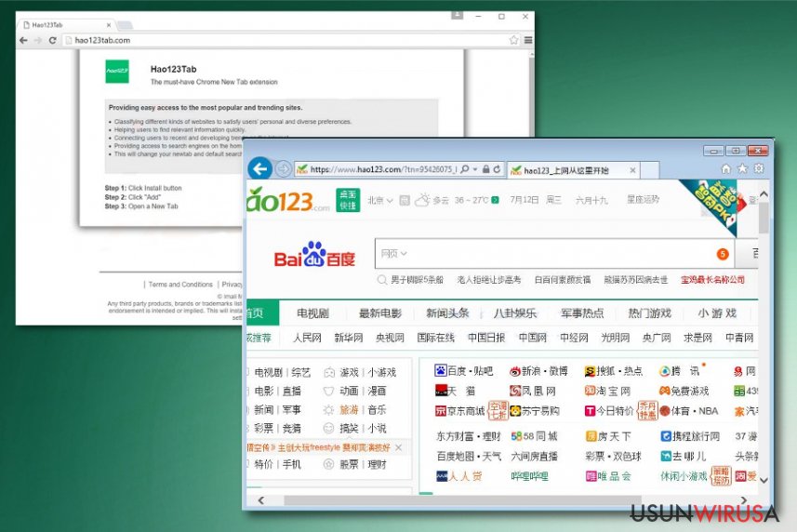
Task: Open the 八卦娱乐 navigation tab
Action: click(515, 313)
